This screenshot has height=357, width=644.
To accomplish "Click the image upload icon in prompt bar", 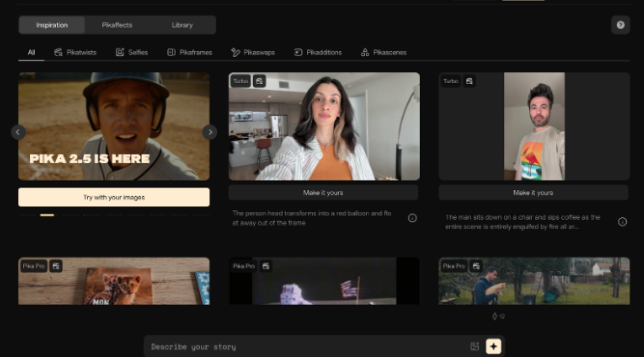I will click(475, 346).
